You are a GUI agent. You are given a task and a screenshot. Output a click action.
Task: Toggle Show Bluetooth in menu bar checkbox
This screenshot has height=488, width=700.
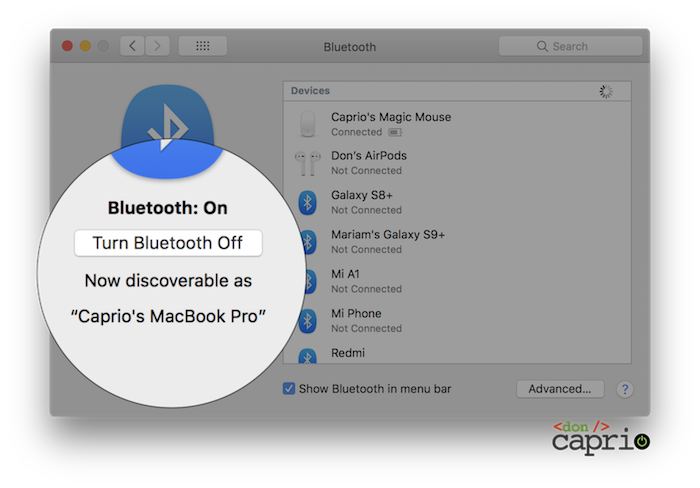289,388
